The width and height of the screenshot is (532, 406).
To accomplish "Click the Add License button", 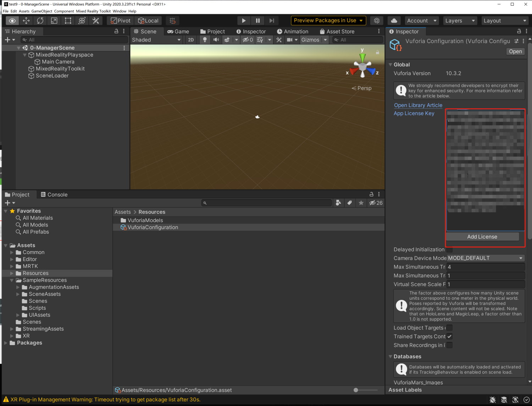I will tap(482, 237).
